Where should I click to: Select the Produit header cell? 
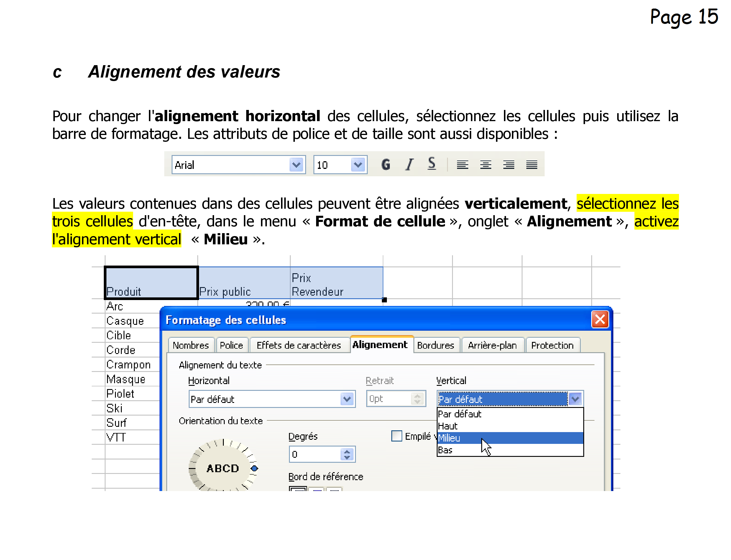151,283
